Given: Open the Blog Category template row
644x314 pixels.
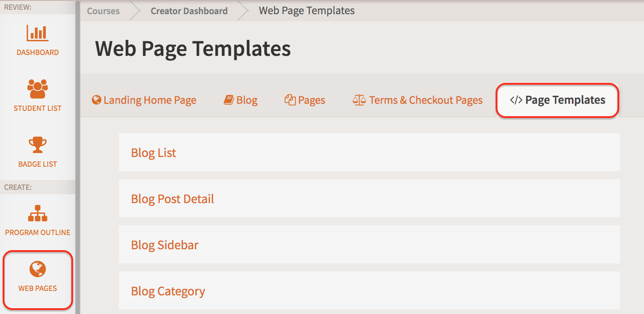Looking at the screenshot, I should click(369, 290).
